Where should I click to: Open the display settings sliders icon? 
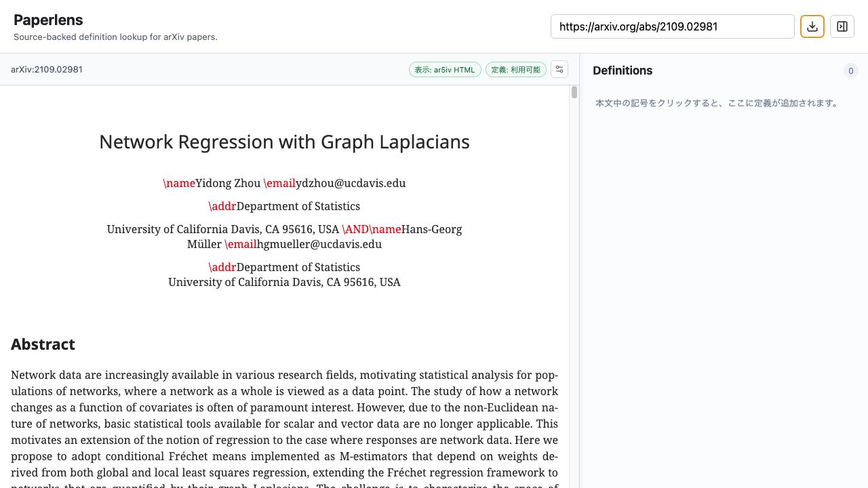[x=559, y=69]
